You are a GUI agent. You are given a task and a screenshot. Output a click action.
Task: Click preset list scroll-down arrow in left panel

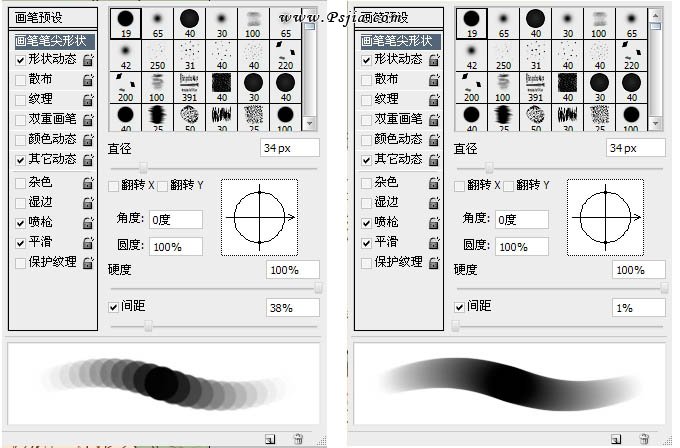tap(310, 124)
